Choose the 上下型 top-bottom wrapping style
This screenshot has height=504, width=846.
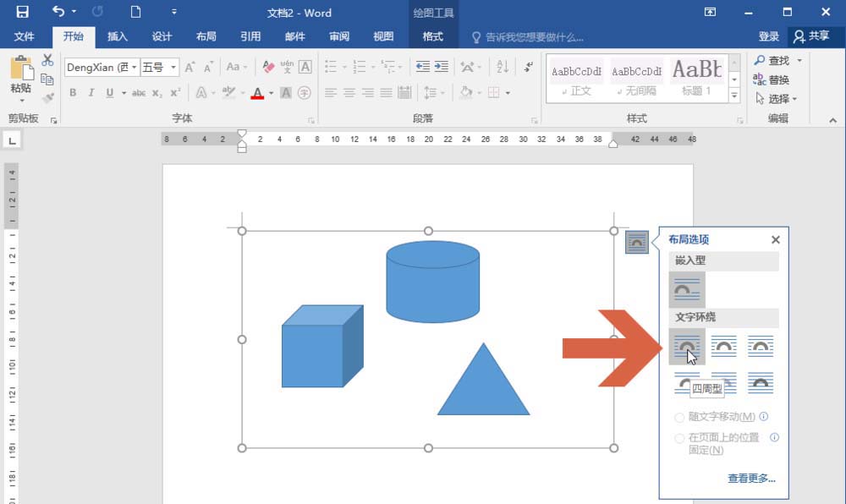click(687, 384)
